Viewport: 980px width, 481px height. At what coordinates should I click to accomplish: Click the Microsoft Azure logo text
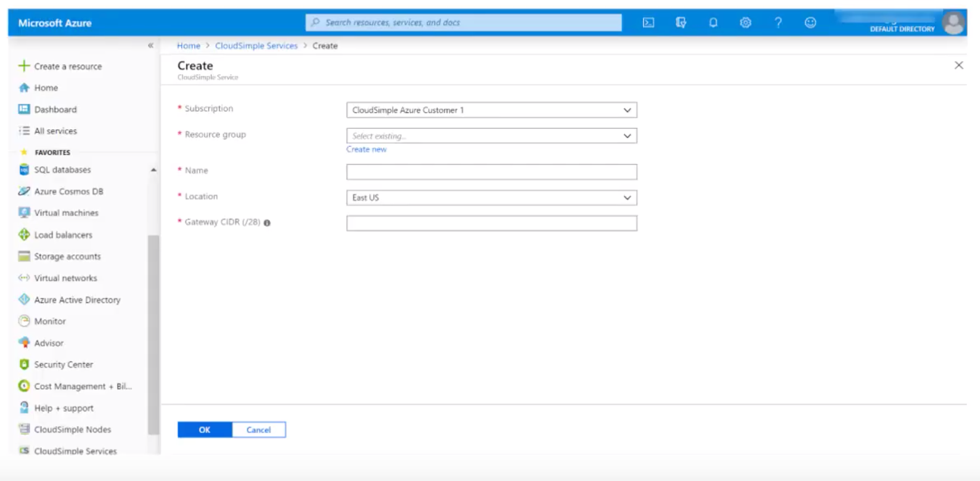[x=55, y=23]
